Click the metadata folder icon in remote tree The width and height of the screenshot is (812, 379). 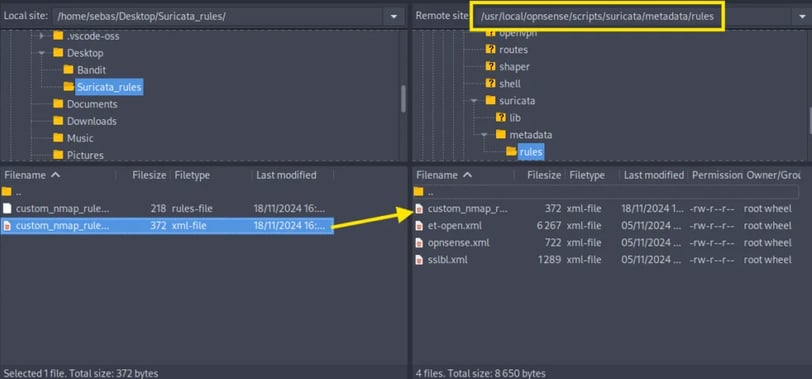click(501, 135)
